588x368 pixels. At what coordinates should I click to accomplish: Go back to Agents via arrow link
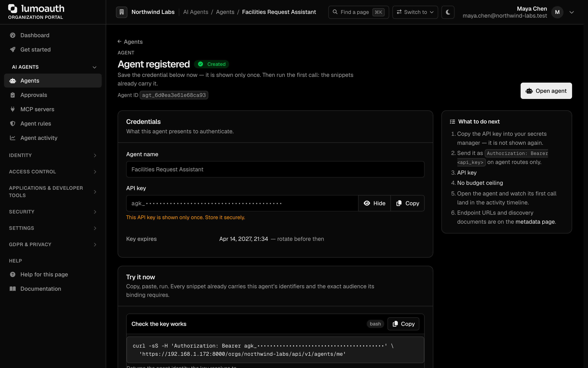(130, 42)
